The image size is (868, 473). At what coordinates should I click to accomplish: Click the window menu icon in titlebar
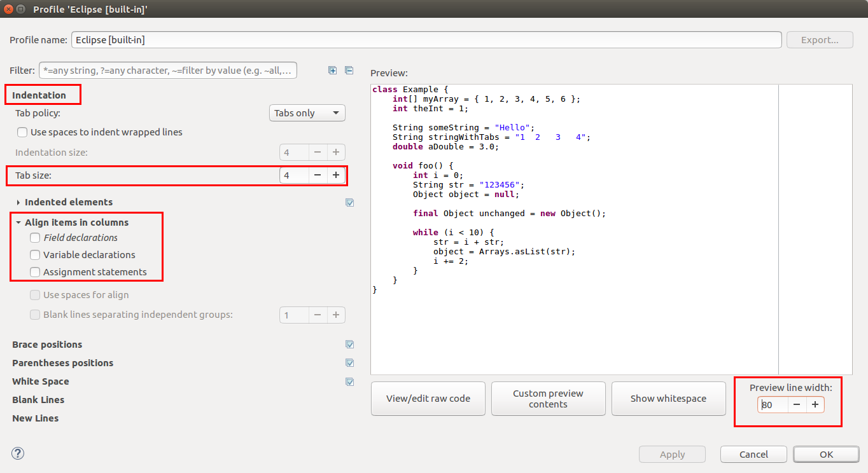[22, 9]
